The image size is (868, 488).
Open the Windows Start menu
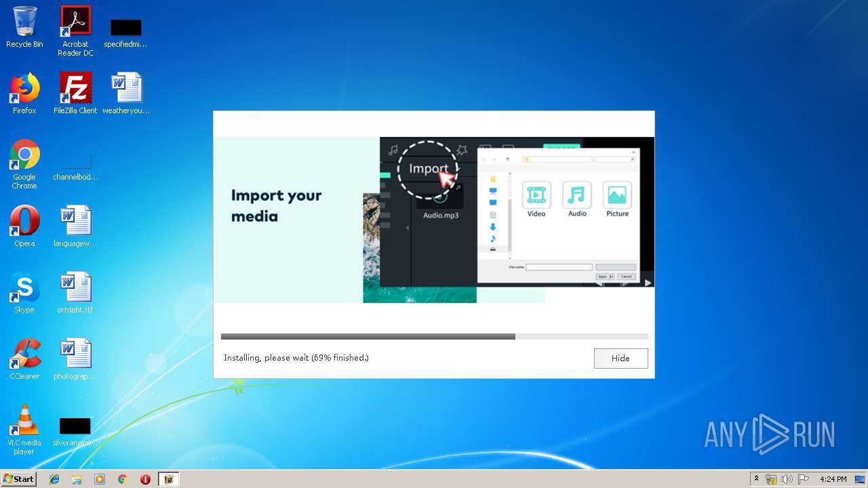[19, 479]
